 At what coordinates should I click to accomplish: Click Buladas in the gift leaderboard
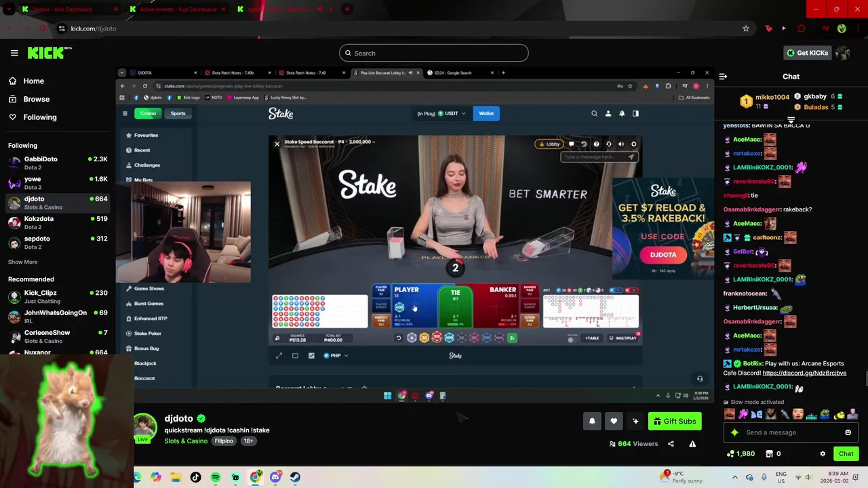point(816,107)
